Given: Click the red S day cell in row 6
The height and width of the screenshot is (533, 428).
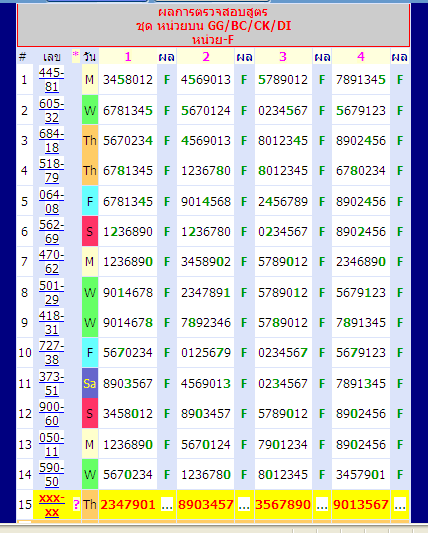Looking at the screenshot, I should (x=90, y=231).
